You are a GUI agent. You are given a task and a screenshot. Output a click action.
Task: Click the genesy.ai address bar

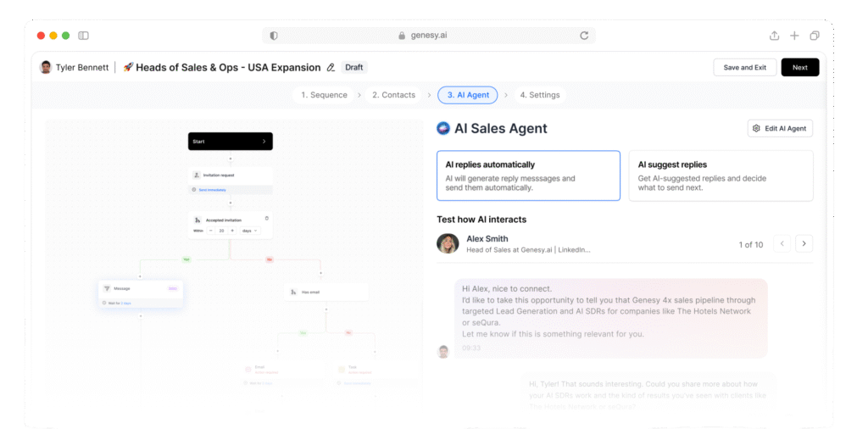pos(428,36)
